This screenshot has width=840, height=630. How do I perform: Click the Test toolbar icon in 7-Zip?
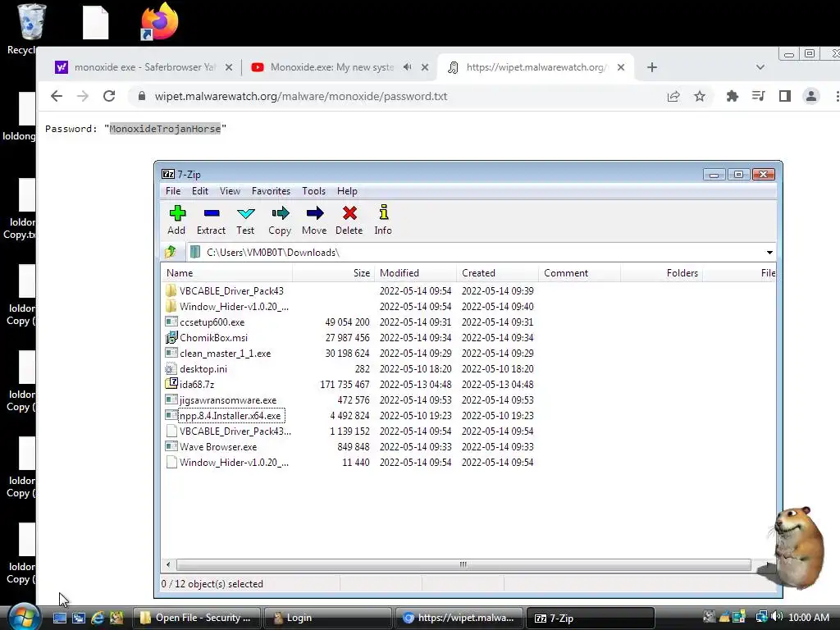(x=245, y=220)
